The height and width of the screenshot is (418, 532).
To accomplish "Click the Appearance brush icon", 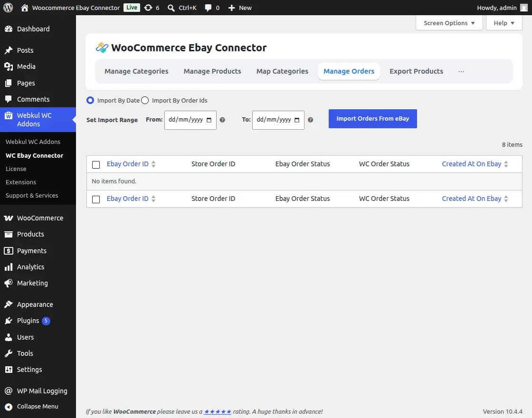I will pos(9,304).
